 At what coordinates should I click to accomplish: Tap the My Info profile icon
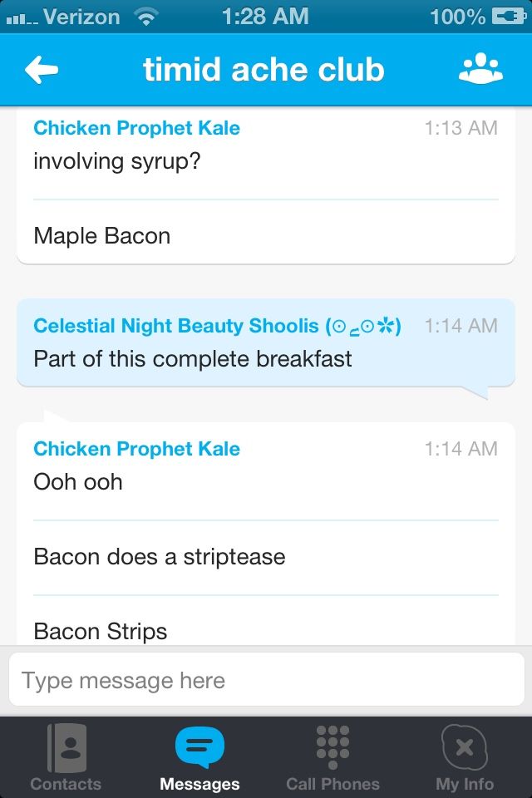click(x=465, y=746)
